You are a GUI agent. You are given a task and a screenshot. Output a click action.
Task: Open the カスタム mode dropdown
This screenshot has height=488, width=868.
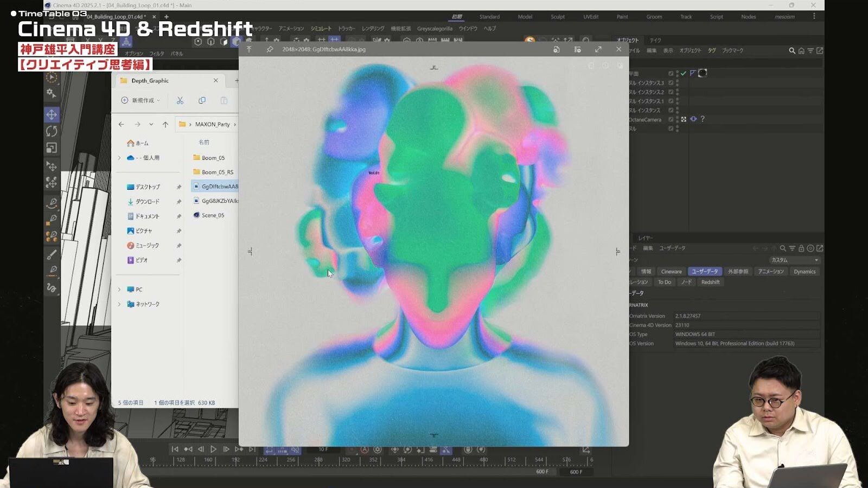pos(794,260)
